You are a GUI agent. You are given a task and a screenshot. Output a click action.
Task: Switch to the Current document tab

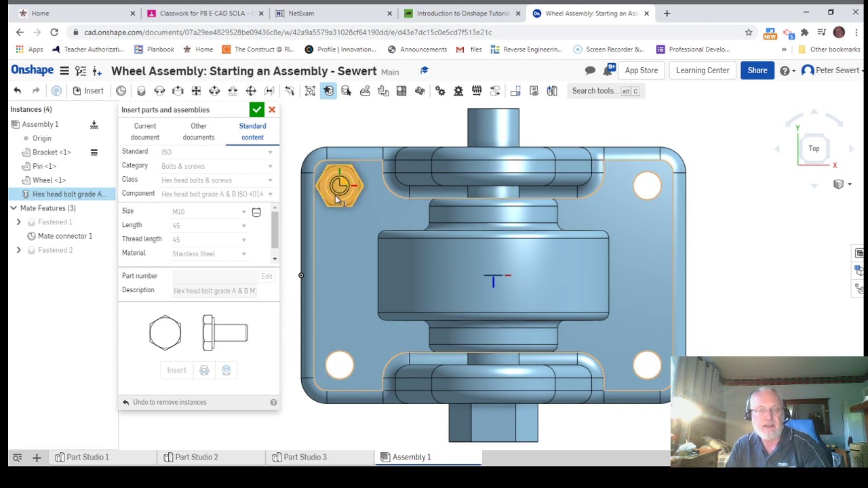[145, 131]
